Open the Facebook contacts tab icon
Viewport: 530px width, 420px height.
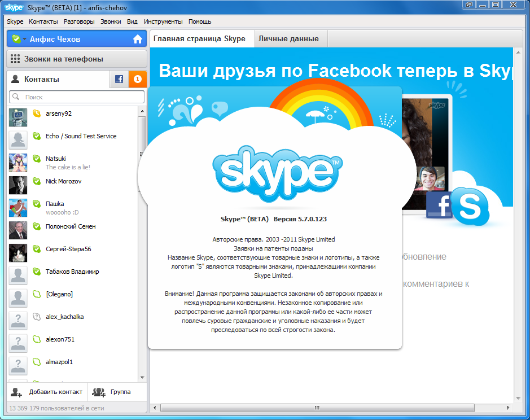[119, 80]
